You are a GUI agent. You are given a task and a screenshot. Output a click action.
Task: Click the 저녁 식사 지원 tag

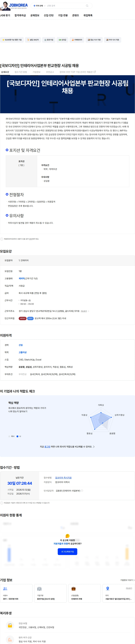(x=112, y=40)
